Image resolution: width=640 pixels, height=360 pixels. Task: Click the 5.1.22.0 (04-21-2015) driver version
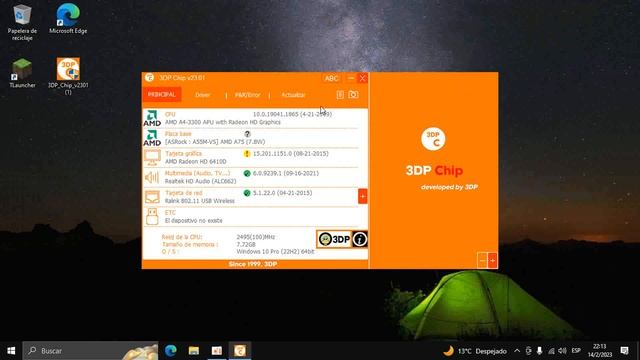[x=282, y=193]
